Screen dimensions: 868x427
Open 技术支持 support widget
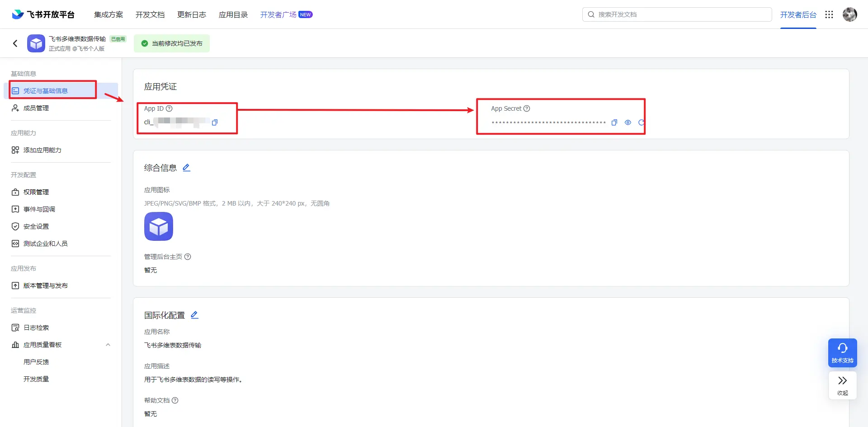coord(843,353)
